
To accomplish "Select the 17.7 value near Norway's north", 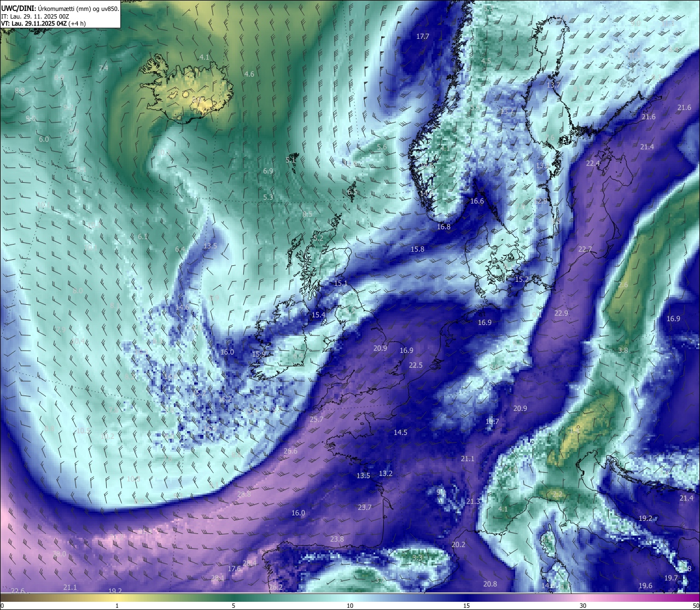I will (423, 37).
